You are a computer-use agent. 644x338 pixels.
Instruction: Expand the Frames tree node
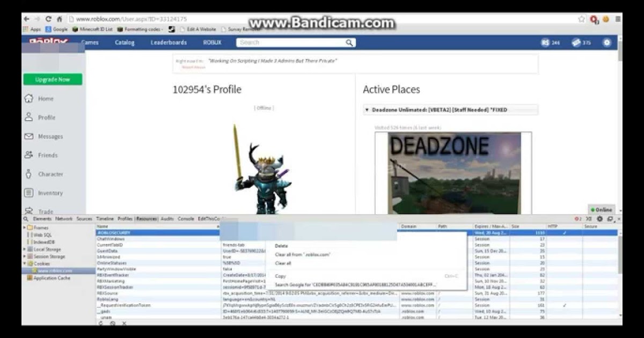(25, 227)
